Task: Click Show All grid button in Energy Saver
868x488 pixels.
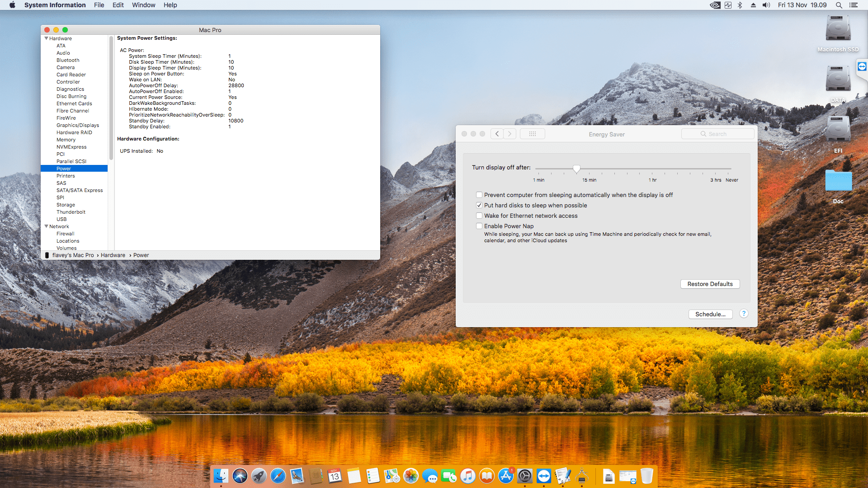Action: [x=532, y=134]
